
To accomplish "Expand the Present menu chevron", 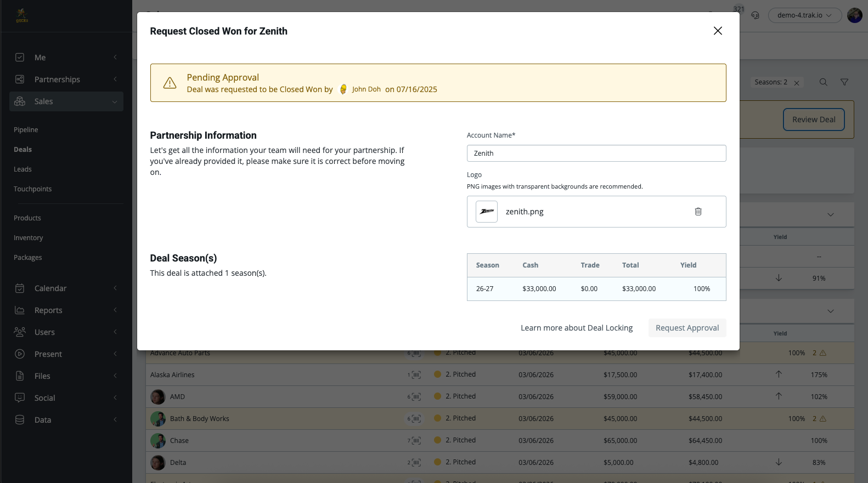I will [x=115, y=354].
